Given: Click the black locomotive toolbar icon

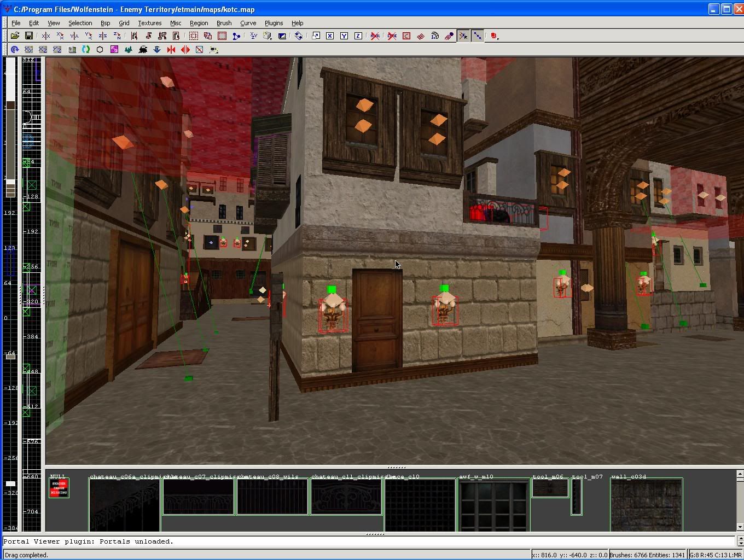Looking at the screenshot, I should click(x=143, y=50).
